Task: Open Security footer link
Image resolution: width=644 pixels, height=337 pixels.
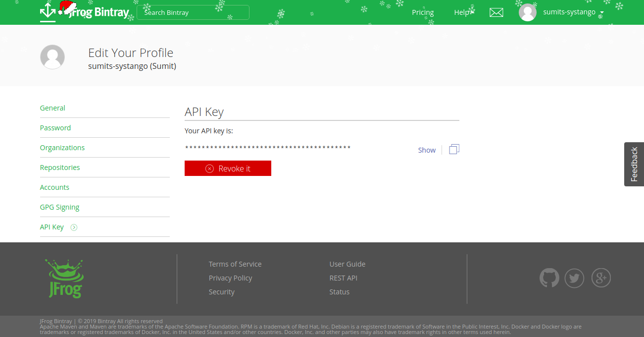Action: click(222, 292)
